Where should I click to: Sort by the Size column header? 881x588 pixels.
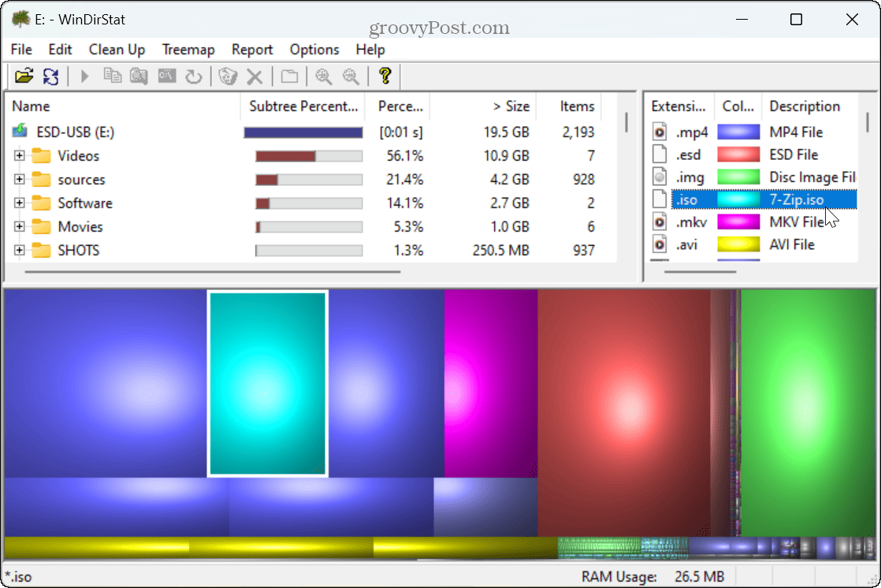pyautogui.click(x=511, y=106)
